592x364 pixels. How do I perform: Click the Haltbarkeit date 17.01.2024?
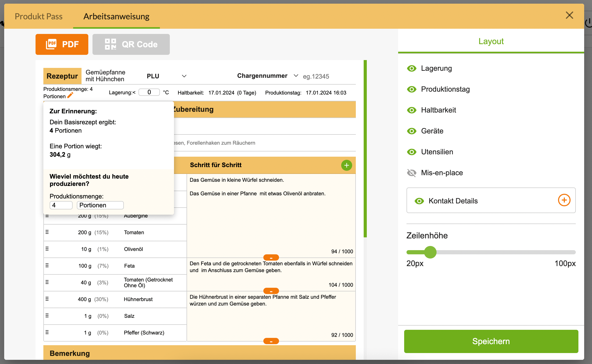pos(221,93)
